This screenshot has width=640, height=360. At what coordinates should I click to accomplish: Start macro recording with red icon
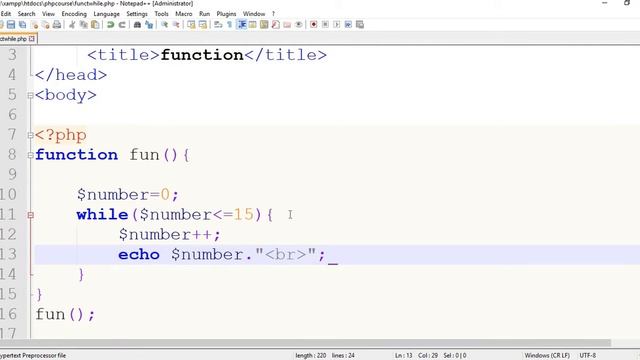[313, 25]
